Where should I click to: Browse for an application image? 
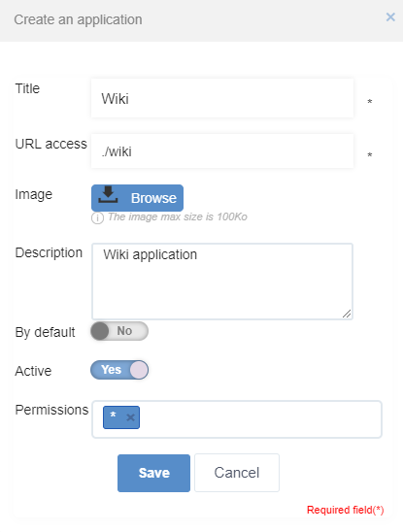coord(137,198)
